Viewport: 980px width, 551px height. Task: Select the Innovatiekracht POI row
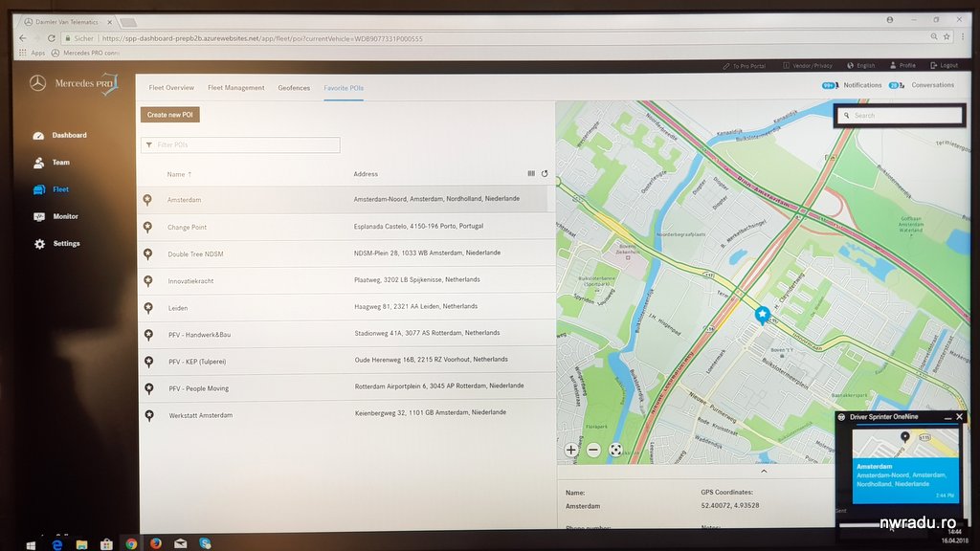[x=345, y=280]
